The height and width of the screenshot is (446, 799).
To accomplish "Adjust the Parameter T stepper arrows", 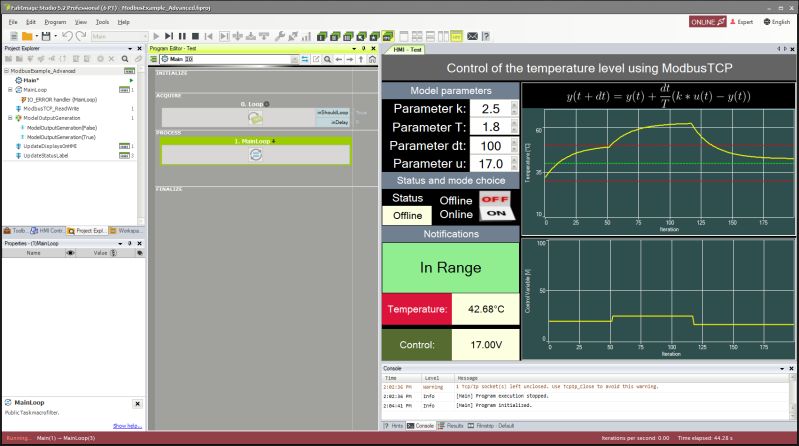I will tap(514, 127).
